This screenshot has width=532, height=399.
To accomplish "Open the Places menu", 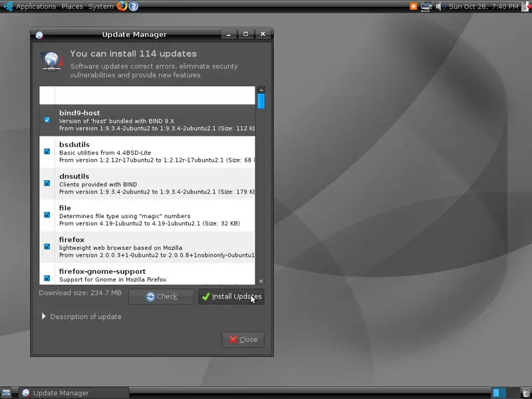I will 72,7.
